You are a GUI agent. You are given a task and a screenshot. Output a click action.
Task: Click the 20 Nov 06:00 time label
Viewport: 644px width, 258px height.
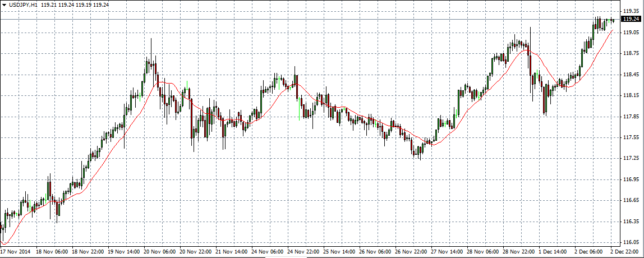pyautogui.click(x=160, y=252)
